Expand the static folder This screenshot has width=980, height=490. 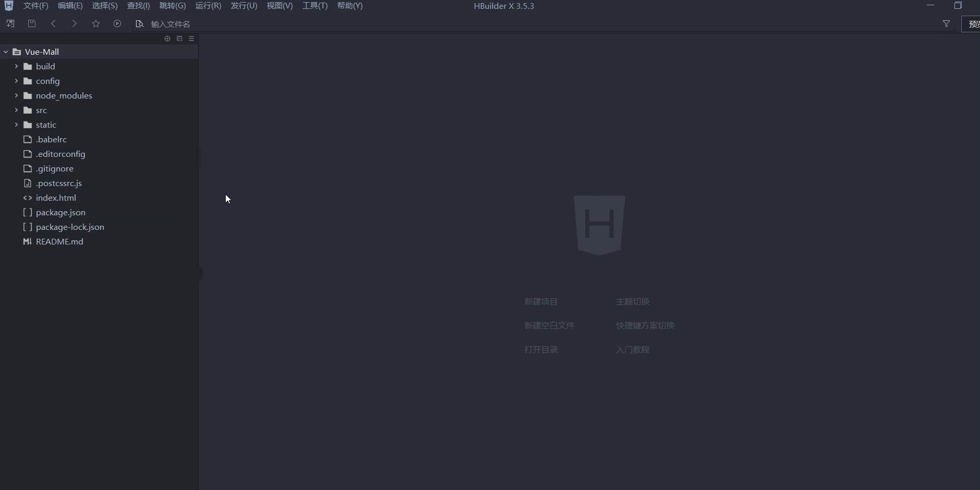tap(16, 125)
